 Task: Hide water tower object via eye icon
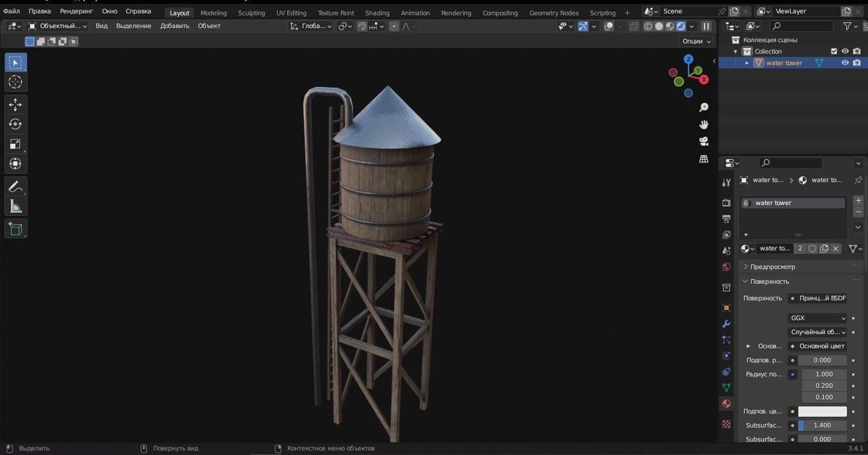point(845,63)
